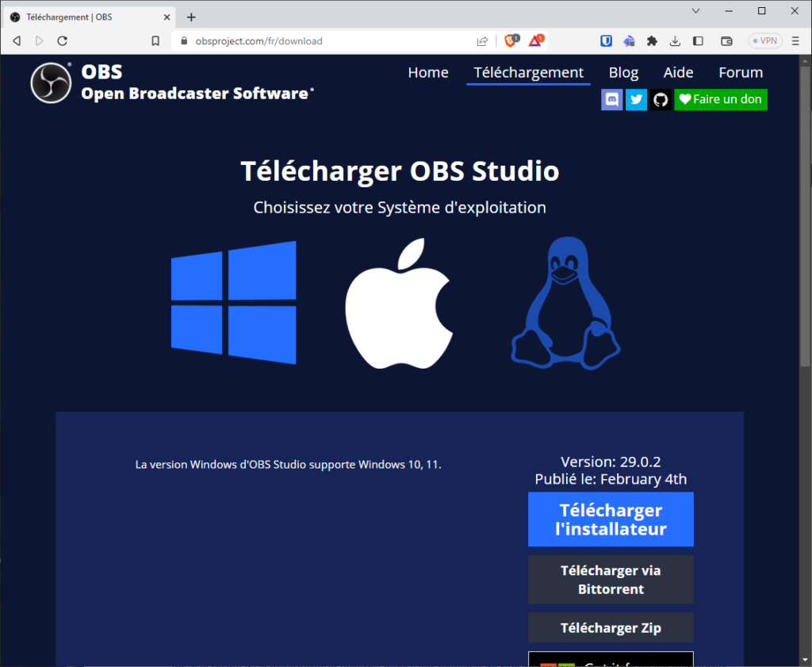Click the Télécharger Zip button
This screenshot has height=667, width=812.
pos(611,627)
